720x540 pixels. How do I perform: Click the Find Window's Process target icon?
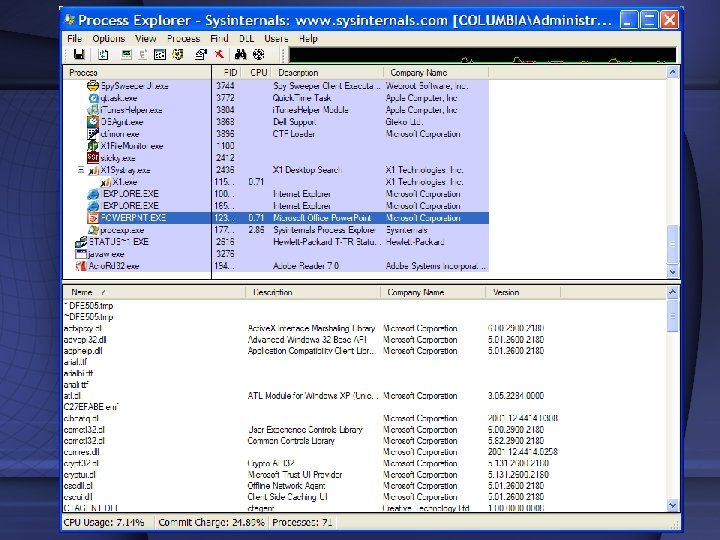[x=259, y=55]
